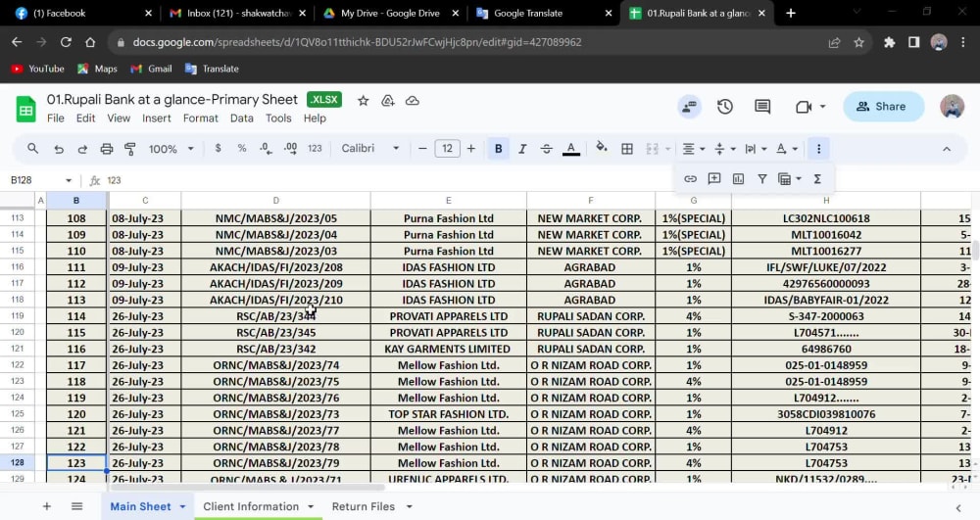Toggle bold formatting
Image resolution: width=980 pixels, height=520 pixels.
(x=498, y=149)
